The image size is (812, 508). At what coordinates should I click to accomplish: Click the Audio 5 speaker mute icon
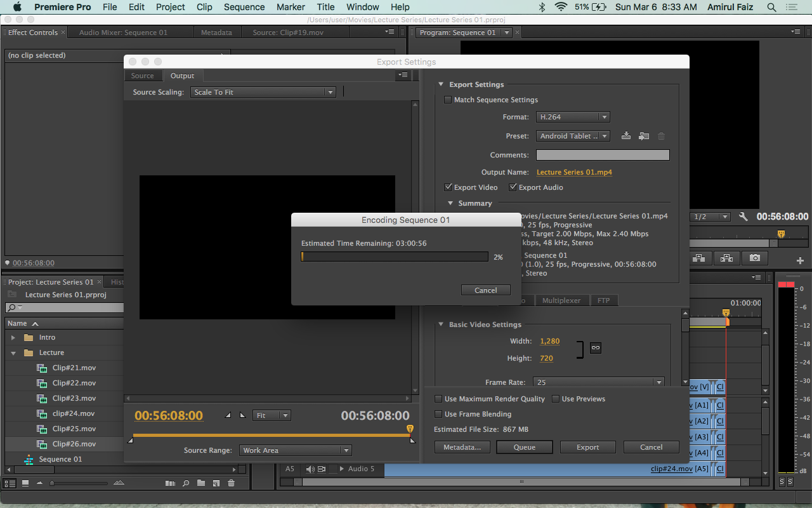coord(310,469)
